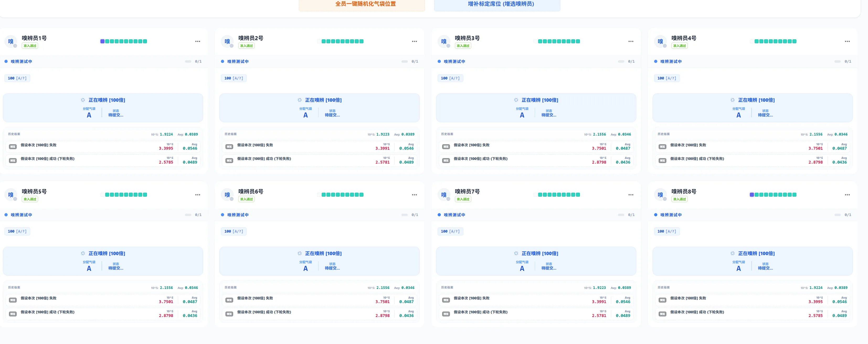Click 预览 badge of 嗅辨员1号 成功 (下轮失败) row

(13, 160)
